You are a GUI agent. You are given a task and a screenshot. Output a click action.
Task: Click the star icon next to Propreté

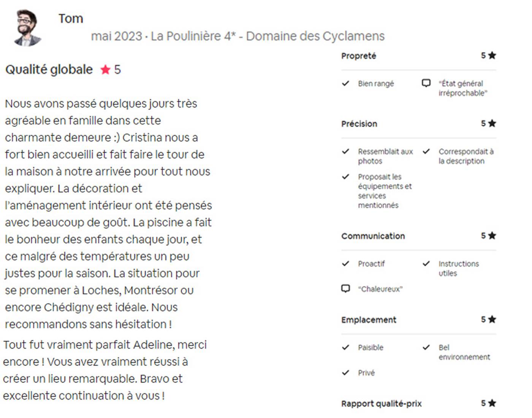pyautogui.click(x=492, y=55)
